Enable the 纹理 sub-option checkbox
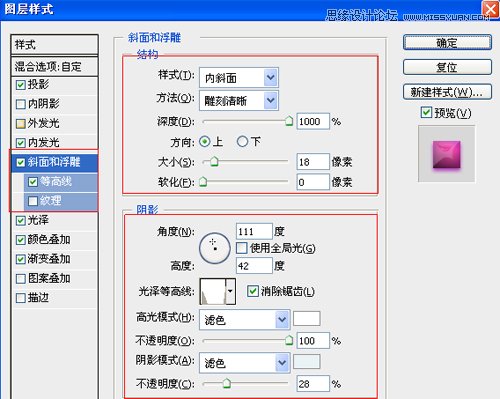 [x=33, y=201]
